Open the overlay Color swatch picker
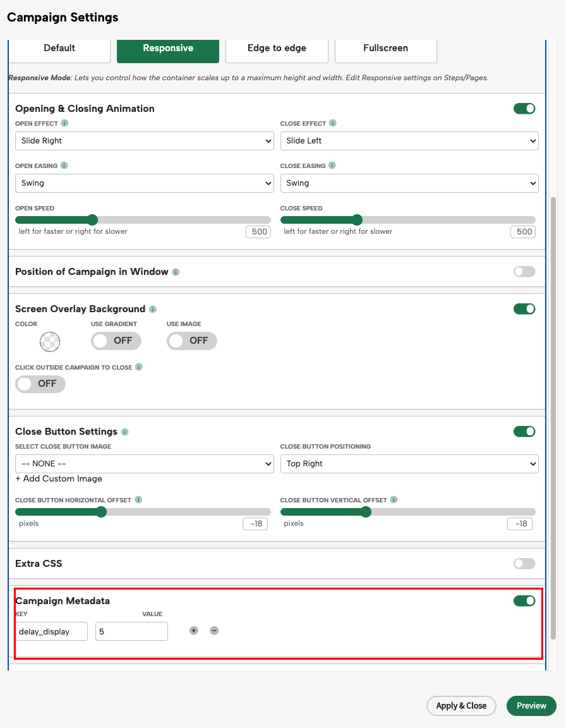This screenshot has width=566, height=728. [50, 342]
